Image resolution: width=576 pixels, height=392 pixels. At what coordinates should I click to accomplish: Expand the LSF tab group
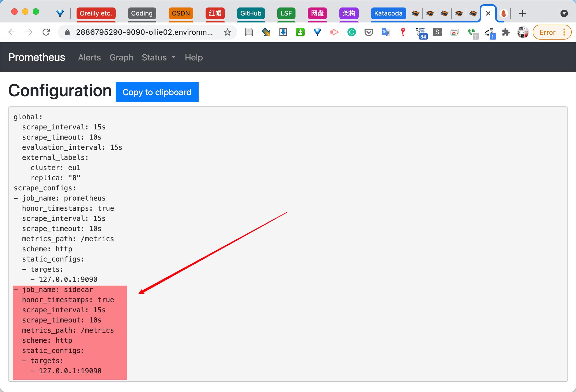coord(286,13)
